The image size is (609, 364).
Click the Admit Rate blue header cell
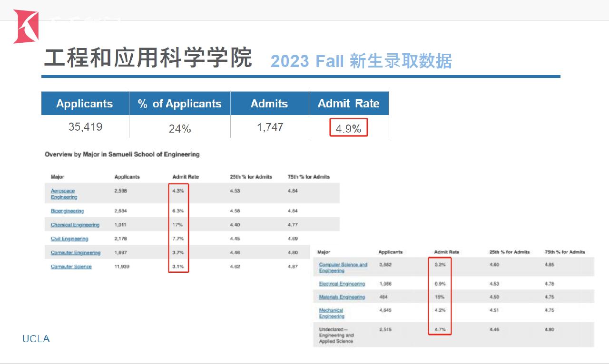[x=349, y=104]
